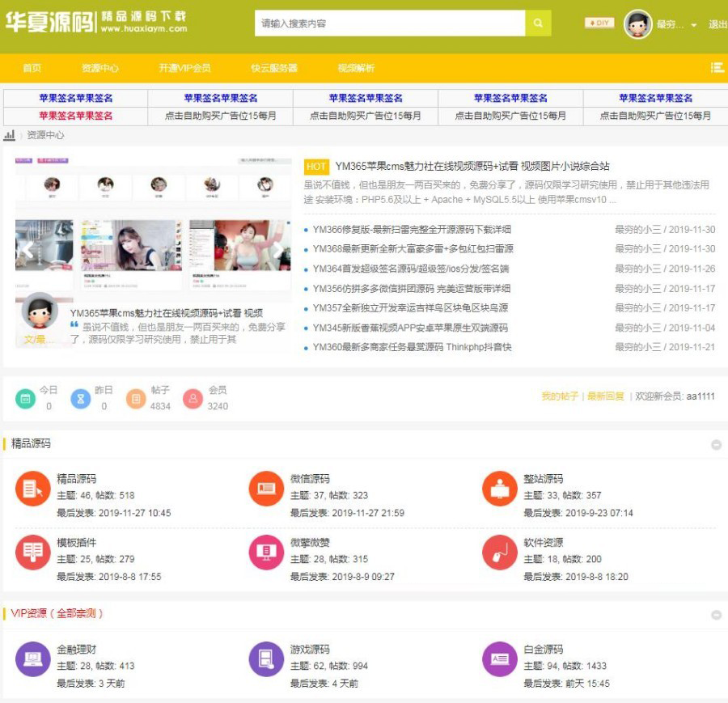Click the 软件资源 red mouse icon
Viewport: 728px width, 703px height.
tap(499, 553)
